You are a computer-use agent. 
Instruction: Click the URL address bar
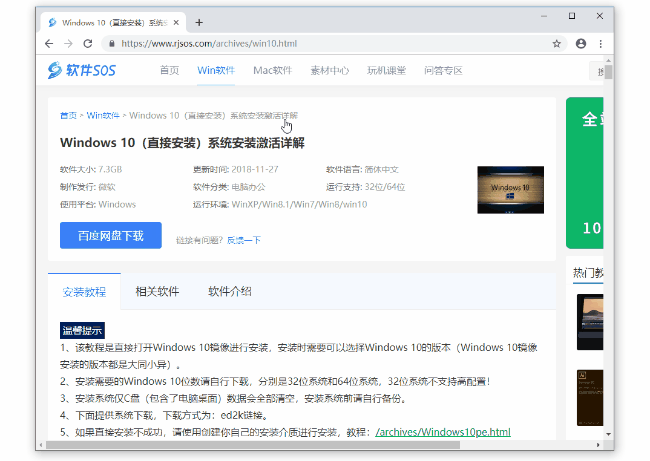point(332,44)
